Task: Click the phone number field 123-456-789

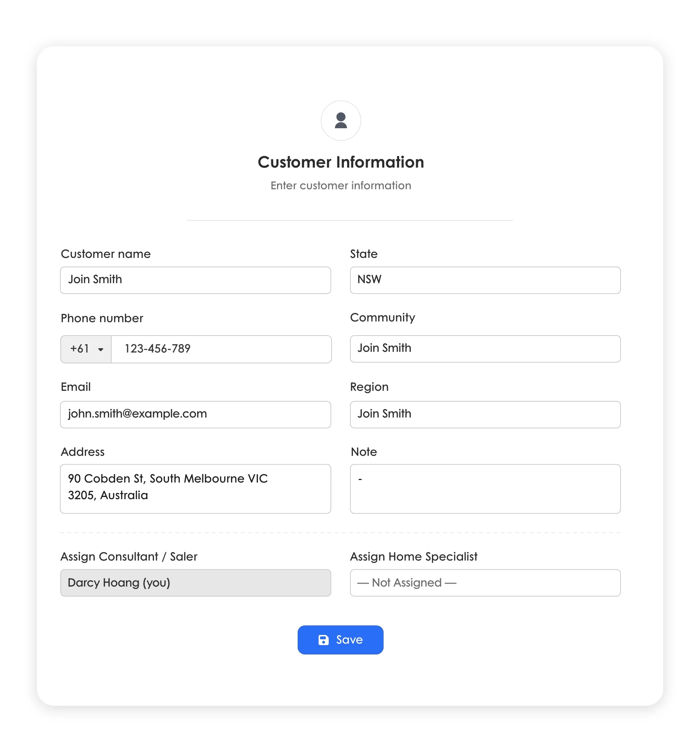Action: click(221, 349)
